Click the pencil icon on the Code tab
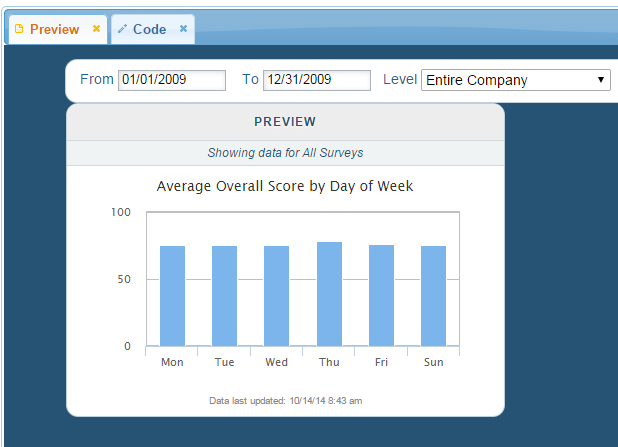This screenshot has height=447, width=618. point(122,29)
